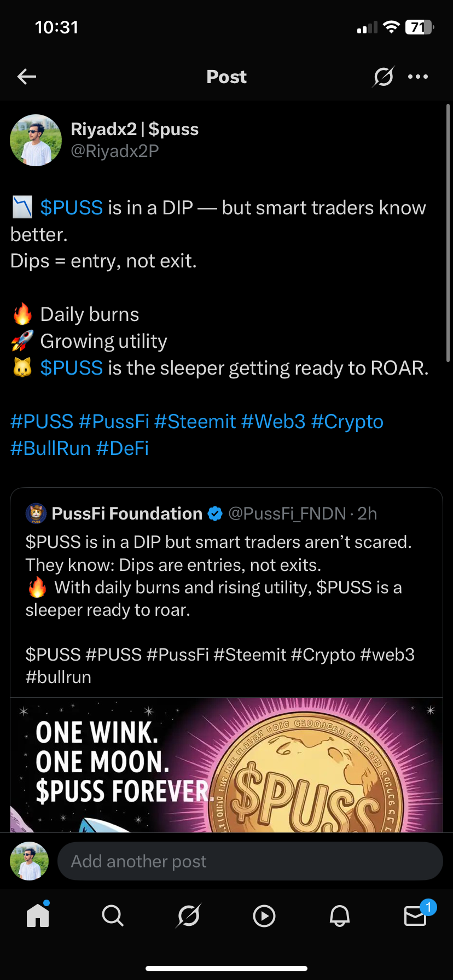453x980 pixels.
Task: Open the #Steemit hashtag in main post
Action: [195, 422]
